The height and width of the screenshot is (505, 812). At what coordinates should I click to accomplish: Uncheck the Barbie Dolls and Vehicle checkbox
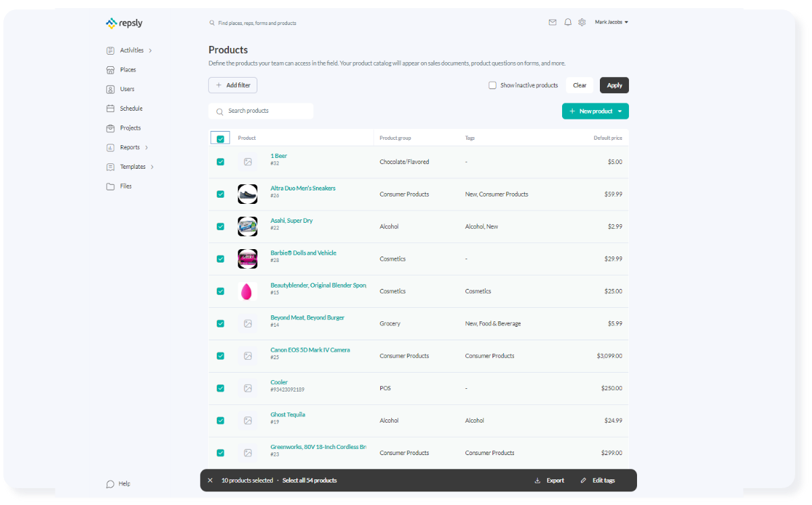(x=220, y=259)
